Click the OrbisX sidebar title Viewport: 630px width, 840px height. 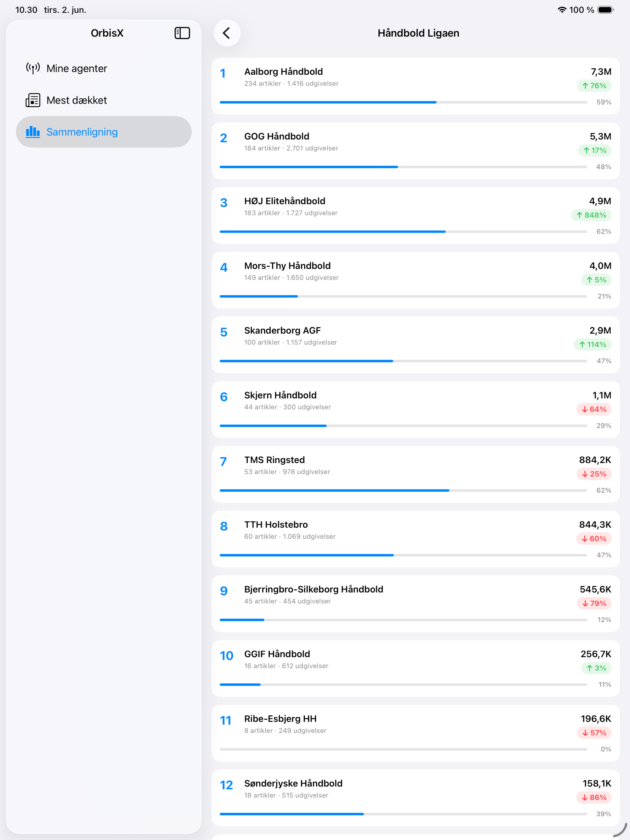107,33
